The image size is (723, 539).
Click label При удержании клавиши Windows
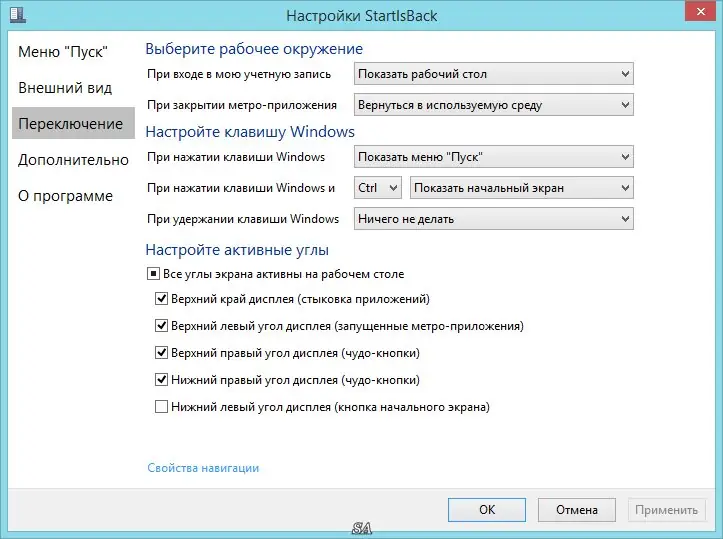(243, 219)
